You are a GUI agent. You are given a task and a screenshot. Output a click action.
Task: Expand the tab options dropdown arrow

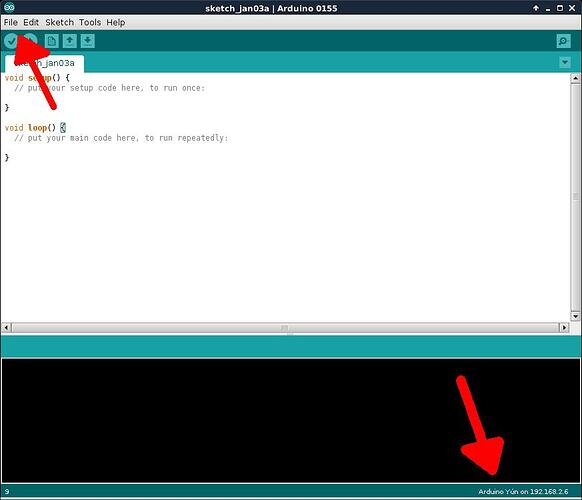565,62
